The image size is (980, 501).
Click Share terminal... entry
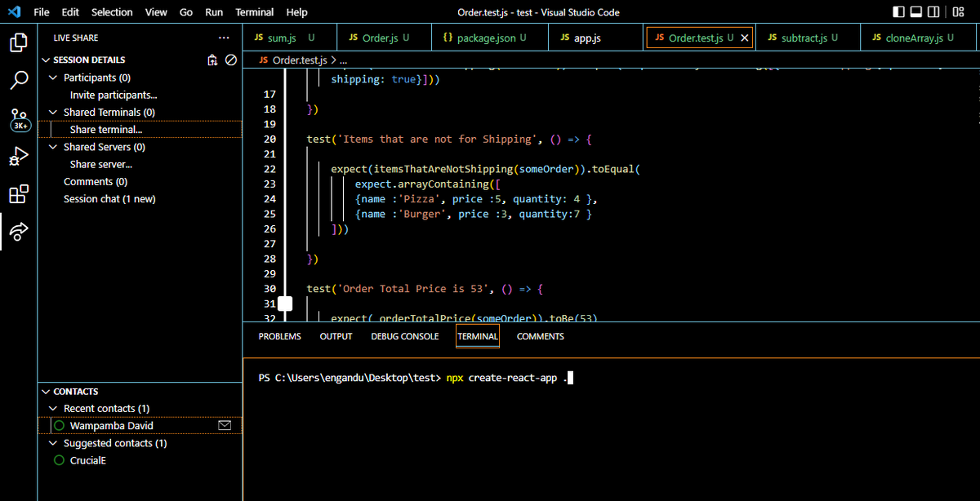click(x=106, y=130)
